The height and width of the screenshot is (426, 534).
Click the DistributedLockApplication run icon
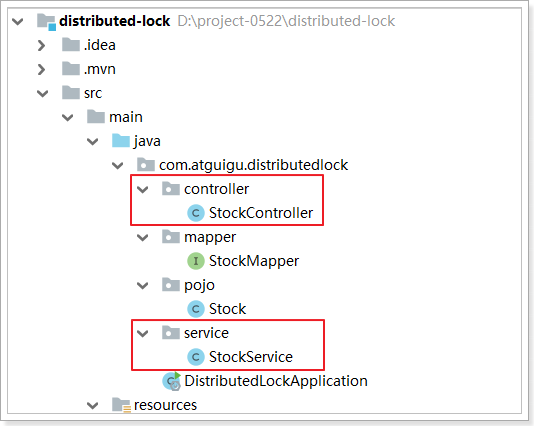[172, 381]
